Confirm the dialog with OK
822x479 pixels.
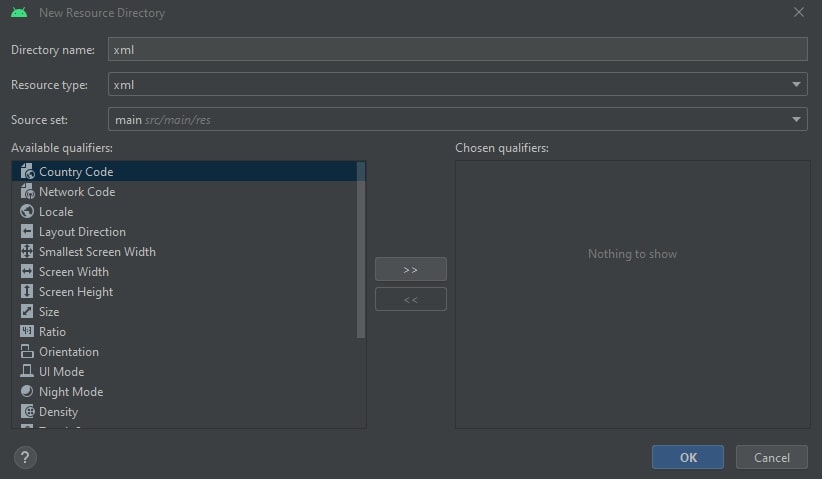point(687,457)
